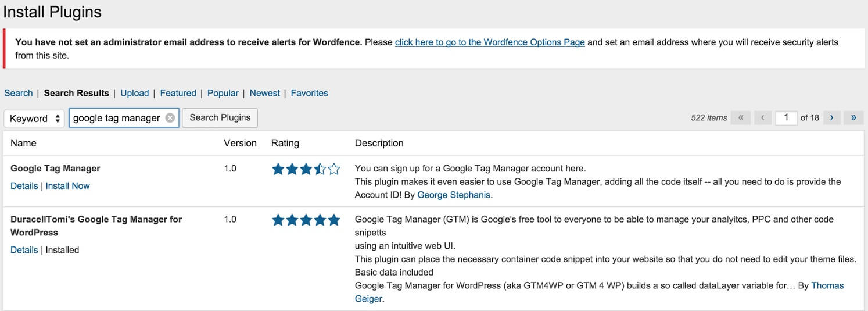Click the Installed status for DuracellTomi's plugin
The height and width of the screenshot is (311, 868).
[x=62, y=250]
